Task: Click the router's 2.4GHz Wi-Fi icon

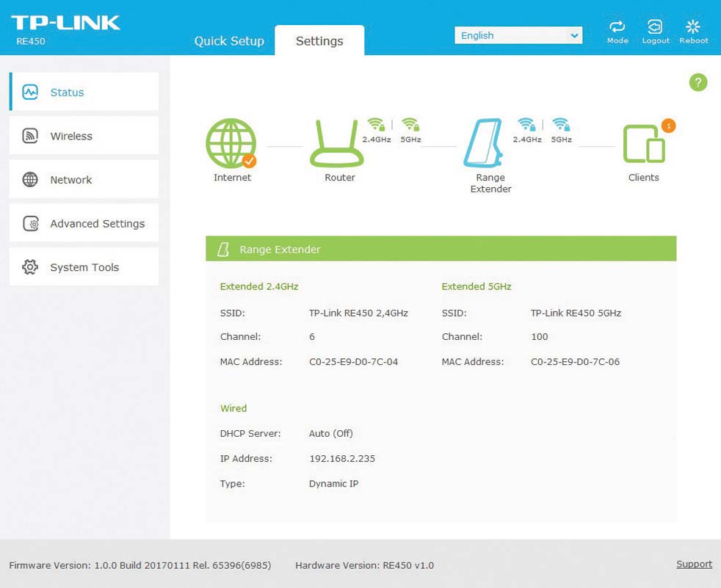Action: 376,124
